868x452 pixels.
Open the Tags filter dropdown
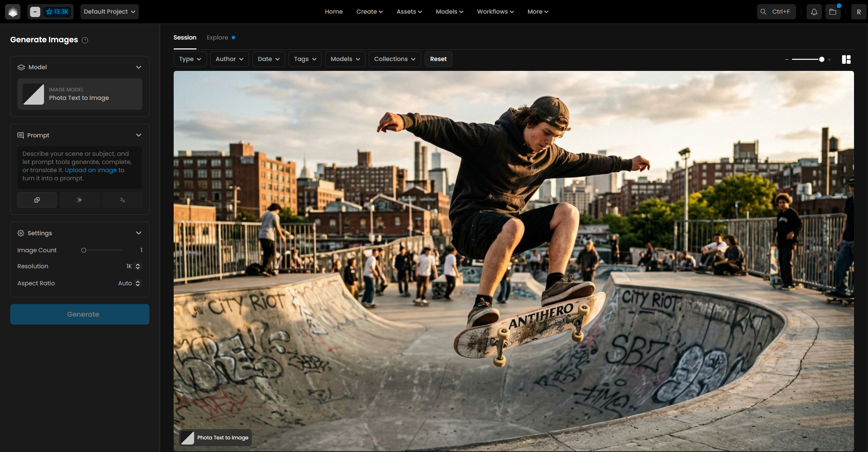tap(305, 59)
